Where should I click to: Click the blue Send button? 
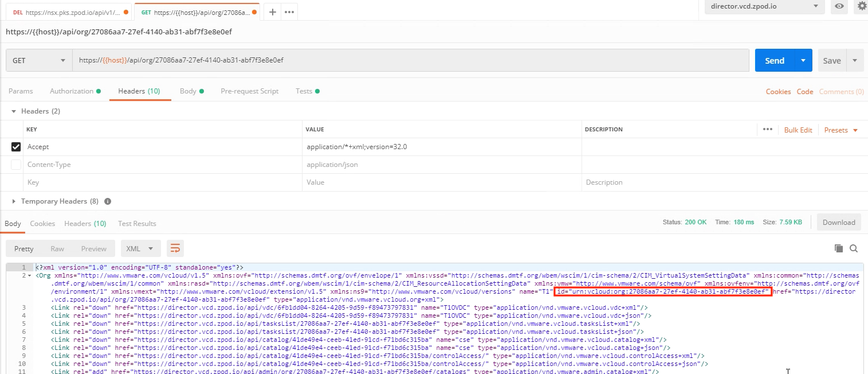coord(774,60)
